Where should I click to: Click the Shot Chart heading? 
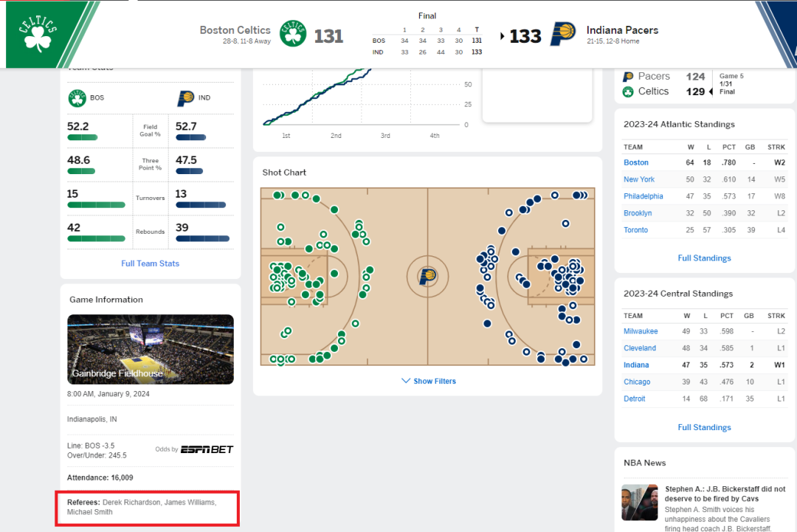tap(284, 172)
